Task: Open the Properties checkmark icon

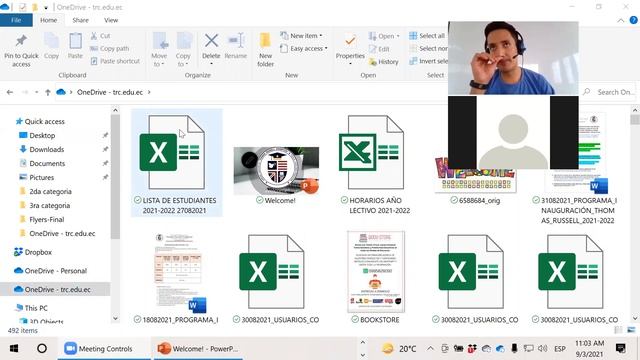Action: point(350,41)
